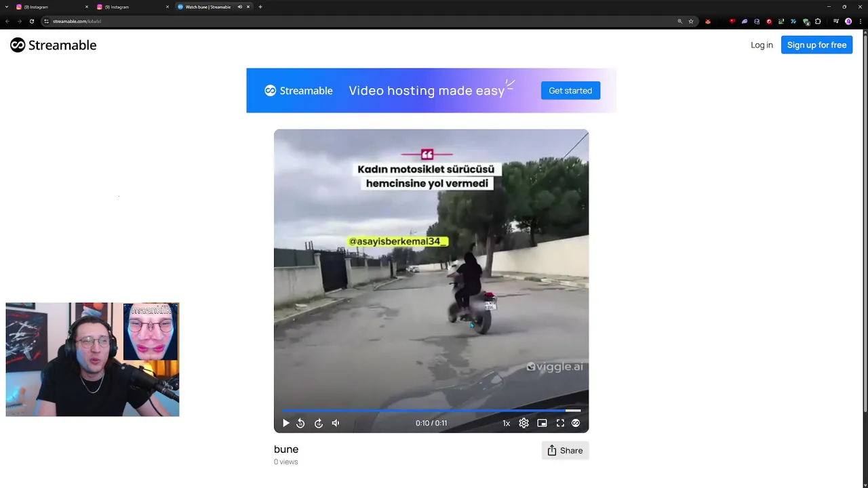868x488 pixels.
Task: Click the red circle extension icon
Action: tap(769, 21)
